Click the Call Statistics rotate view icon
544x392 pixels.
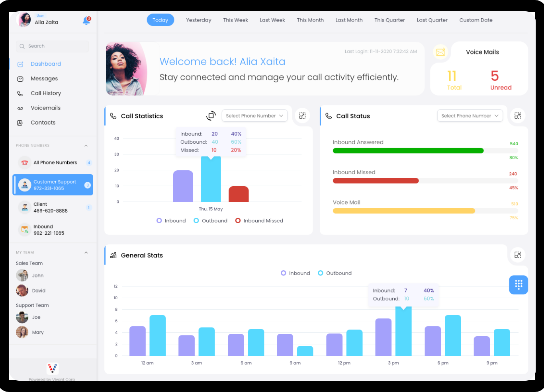[211, 116]
